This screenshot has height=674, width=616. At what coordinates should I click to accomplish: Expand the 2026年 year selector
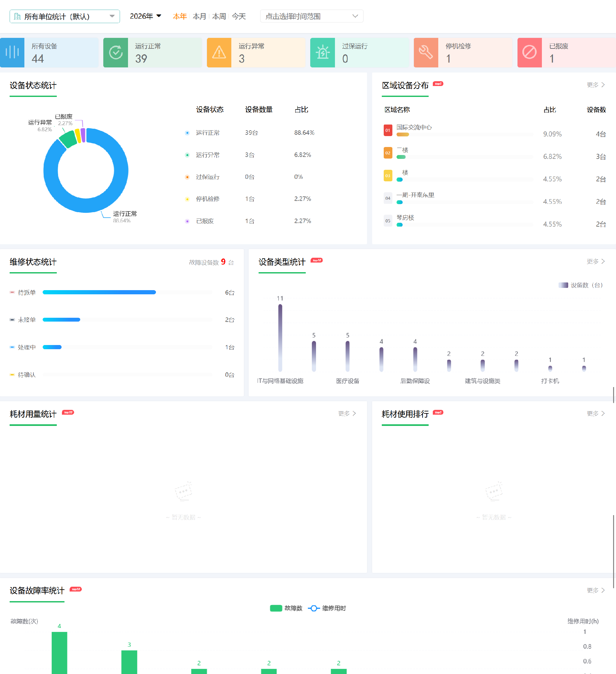point(145,16)
